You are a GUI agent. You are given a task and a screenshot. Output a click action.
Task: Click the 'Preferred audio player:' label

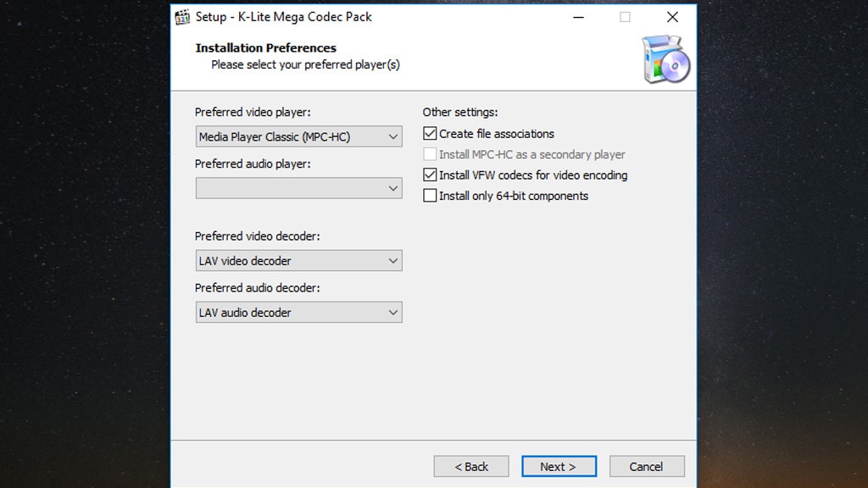click(253, 164)
